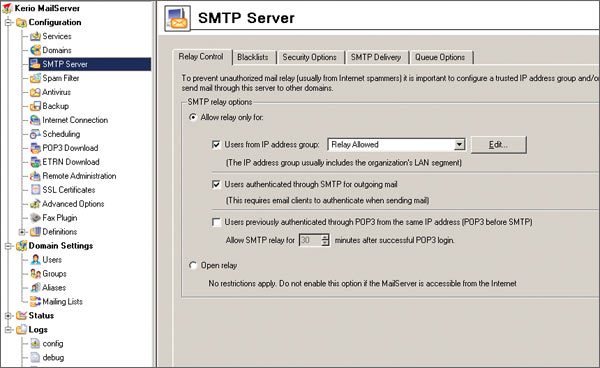
Task: Click the Mailing Lists icon
Action: [x=35, y=301]
